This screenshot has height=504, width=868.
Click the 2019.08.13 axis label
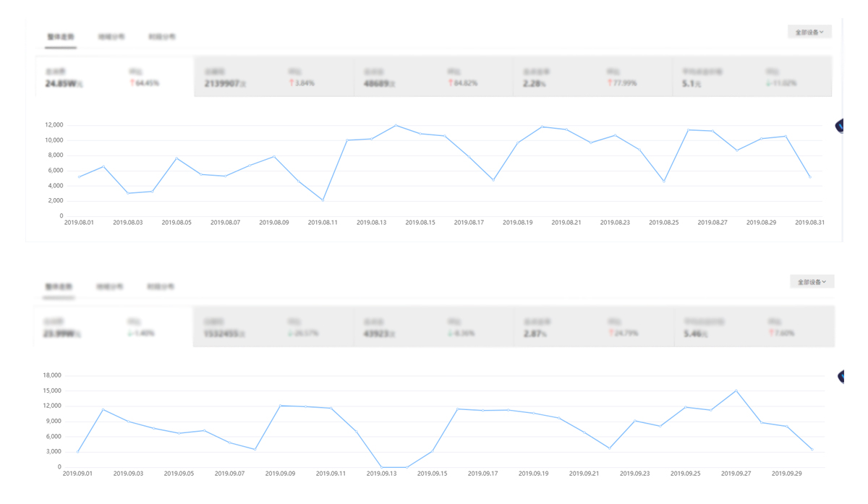click(x=372, y=223)
